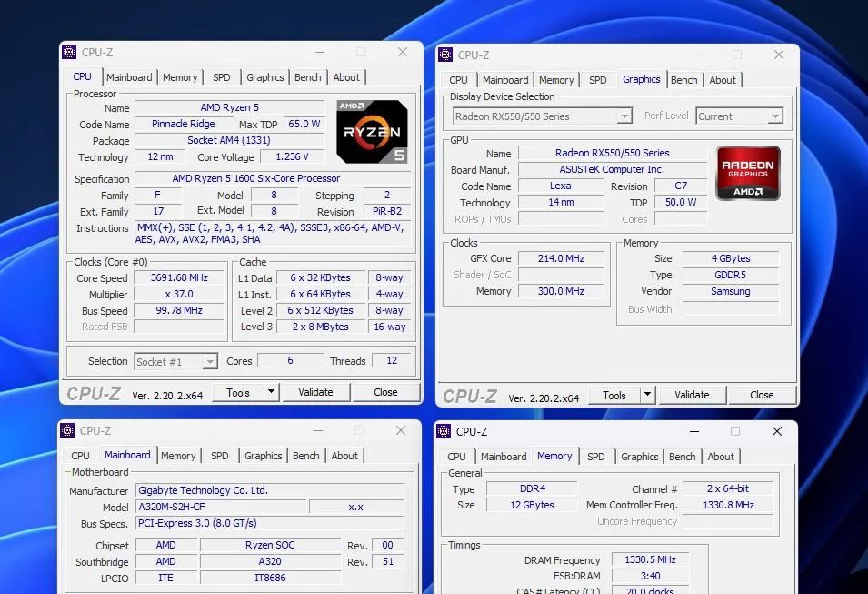Select Memory tab in the Graphics window
Viewport: 868px width, 594px height.
556,80
